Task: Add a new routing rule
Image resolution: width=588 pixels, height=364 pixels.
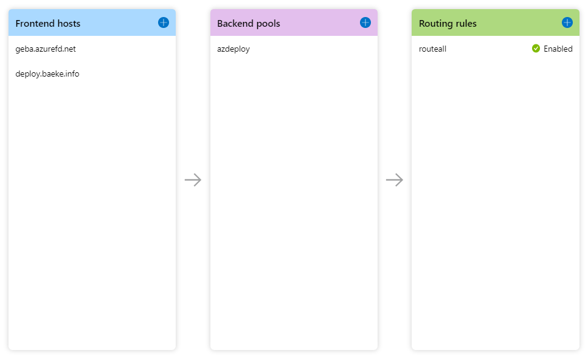Action: click(567, 22)
